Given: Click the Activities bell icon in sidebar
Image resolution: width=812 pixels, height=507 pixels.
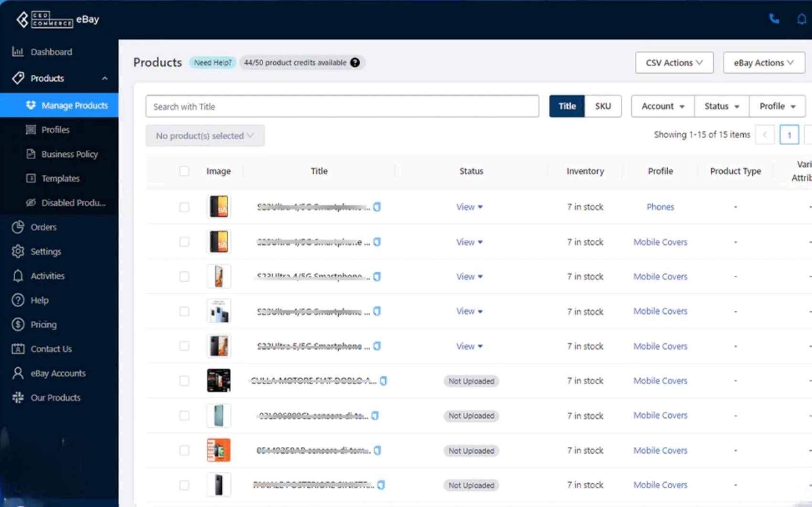Looking at the screenshot, I should coord(18,275).
